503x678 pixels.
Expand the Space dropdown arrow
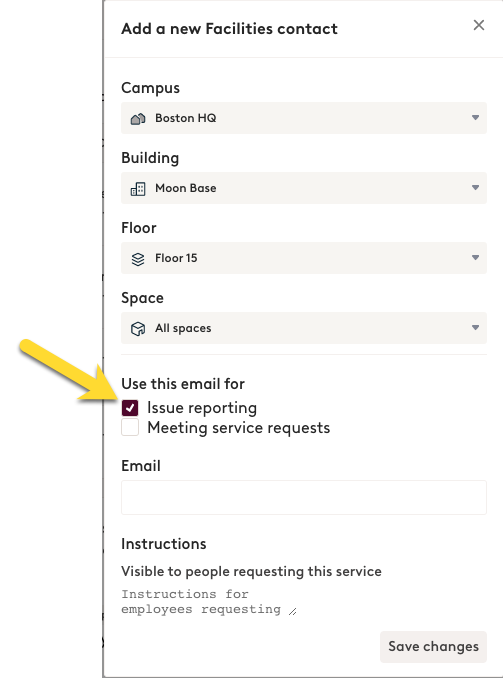475,328
